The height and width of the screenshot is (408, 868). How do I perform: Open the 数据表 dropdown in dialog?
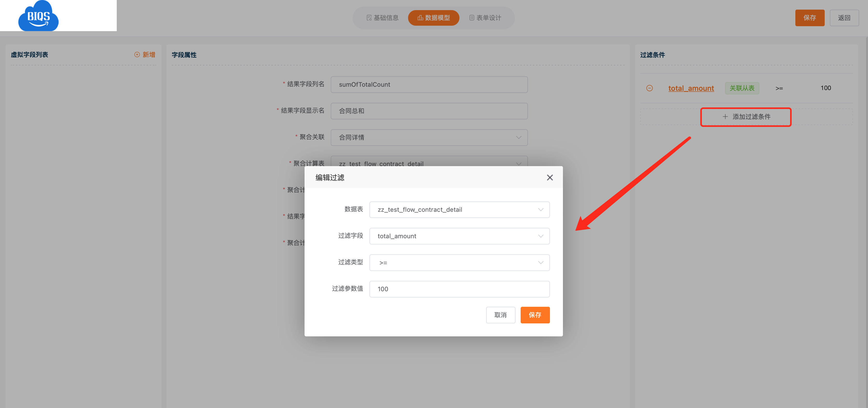(459, 209)
